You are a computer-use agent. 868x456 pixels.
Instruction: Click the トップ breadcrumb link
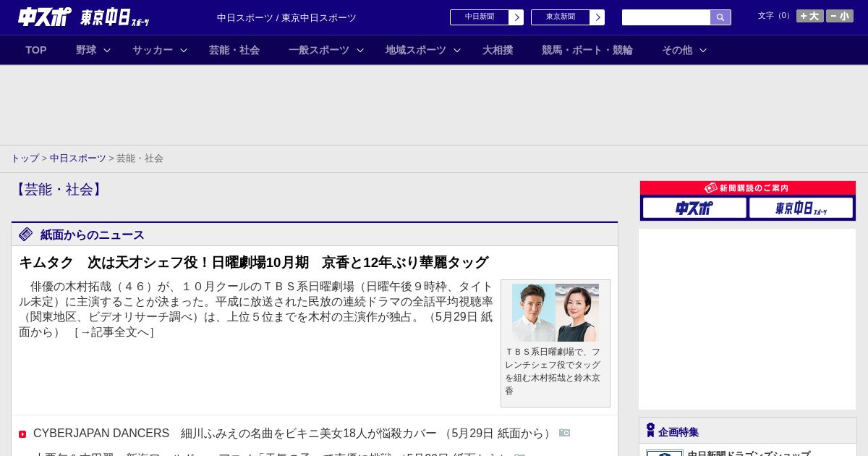(x=25, y=158)
